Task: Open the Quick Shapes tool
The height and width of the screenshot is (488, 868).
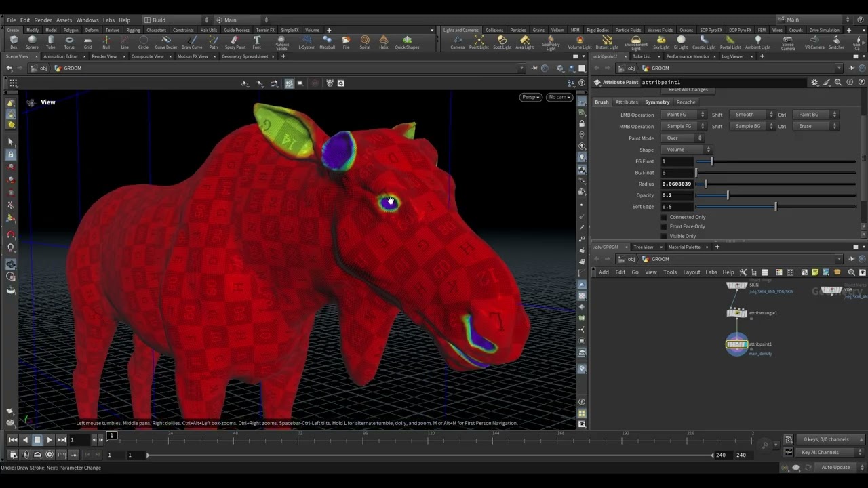Action: point(407,43)
